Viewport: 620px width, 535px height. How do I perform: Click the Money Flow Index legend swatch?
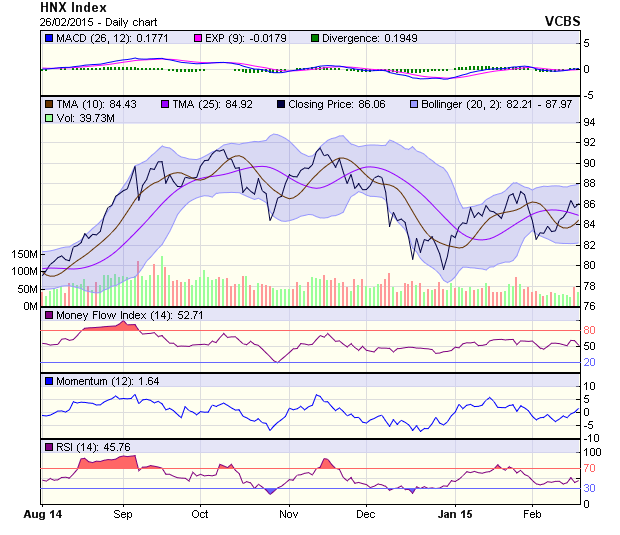[x=49, y=317]
